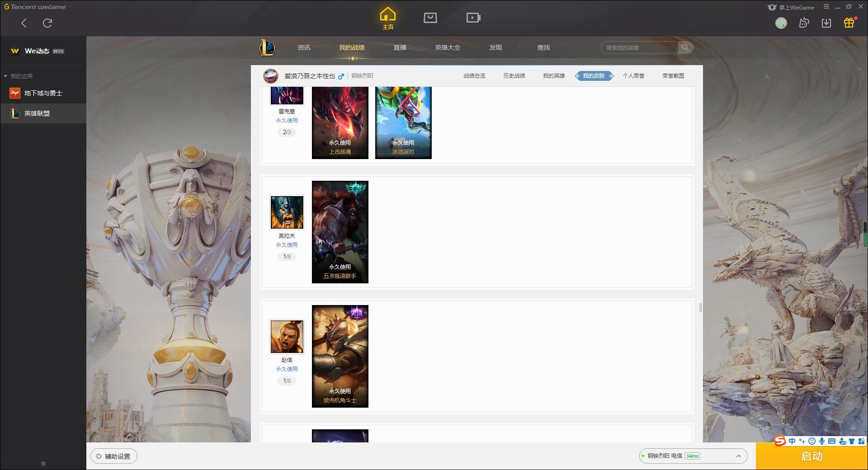Toggle Sogou 中 Chinese/English mode

(x=792, y=441)
